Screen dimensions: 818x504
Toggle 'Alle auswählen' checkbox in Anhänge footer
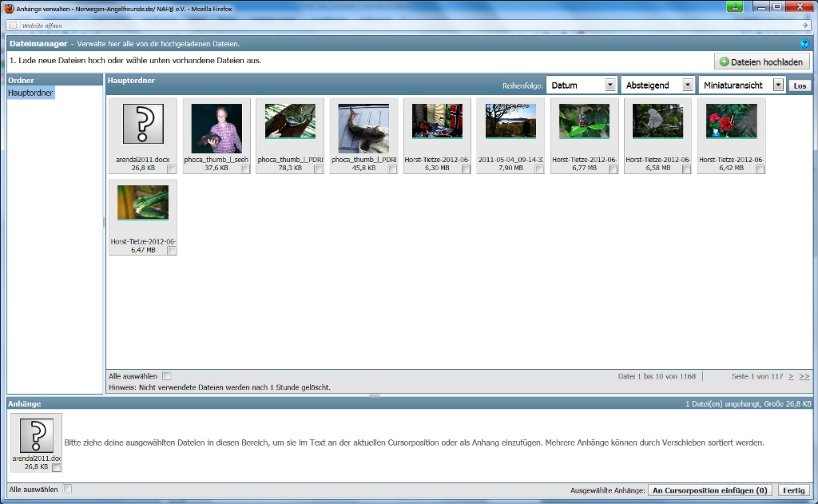click(67, 489)
